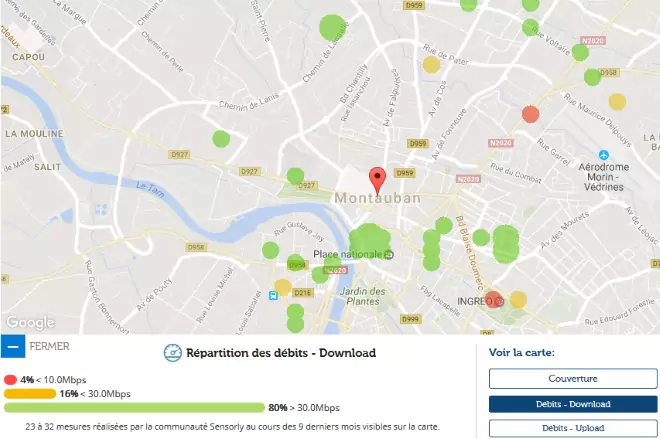Click the red location pin above Montauban
Viewport: 660px width, 439px height.
click(x=377, y=180)
